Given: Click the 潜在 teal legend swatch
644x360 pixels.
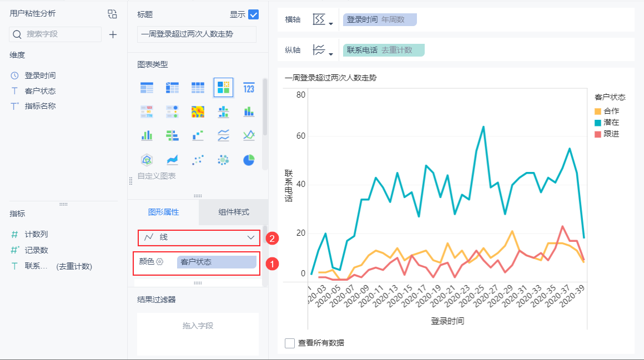Looking at the screenshot, I should pos(597,123).
